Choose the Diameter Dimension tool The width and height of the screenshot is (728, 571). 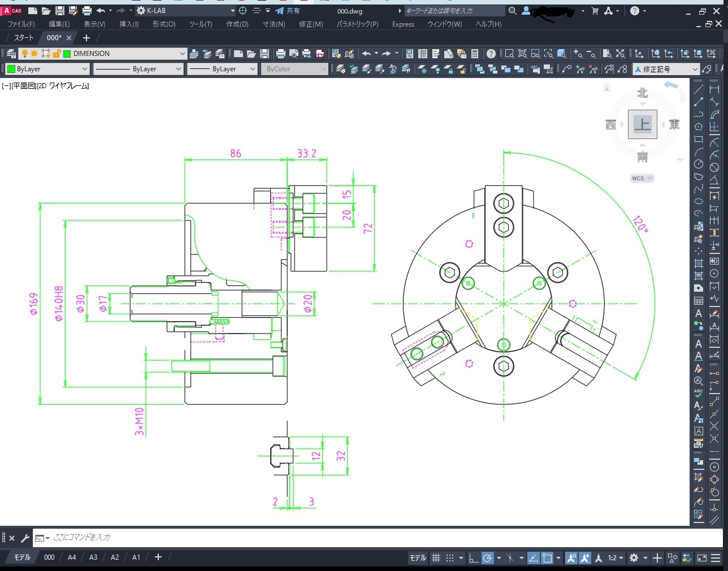coord(714,168)
